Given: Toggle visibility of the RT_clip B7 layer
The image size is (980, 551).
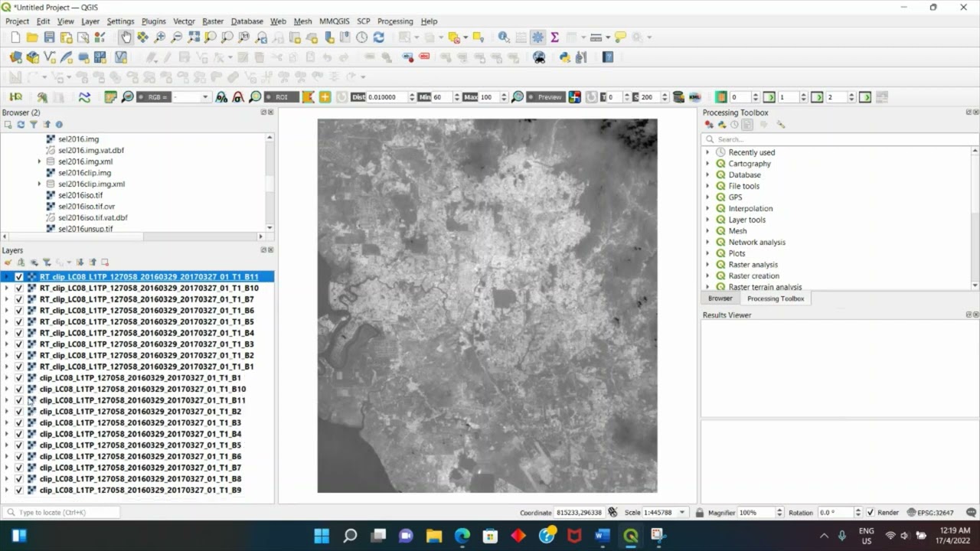Looking at the screenshot, I should click(19, 299).
